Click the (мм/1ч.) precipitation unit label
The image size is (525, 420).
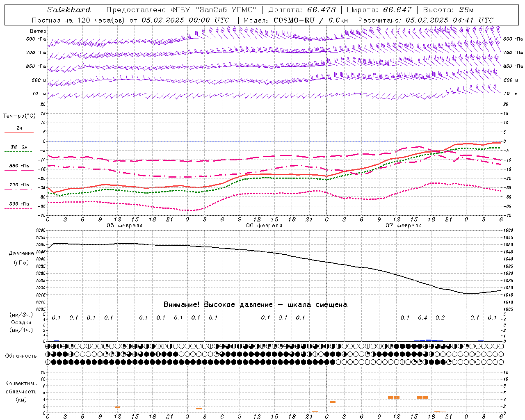click(x=21, y=330)
